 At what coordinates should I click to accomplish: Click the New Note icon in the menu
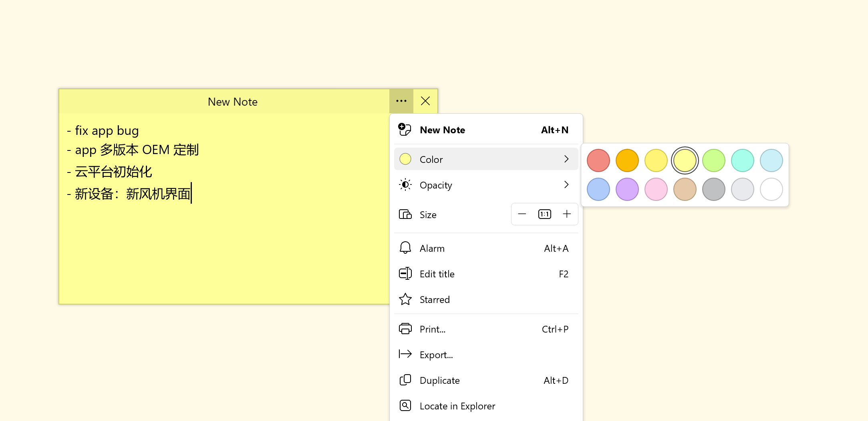[405, 130]
